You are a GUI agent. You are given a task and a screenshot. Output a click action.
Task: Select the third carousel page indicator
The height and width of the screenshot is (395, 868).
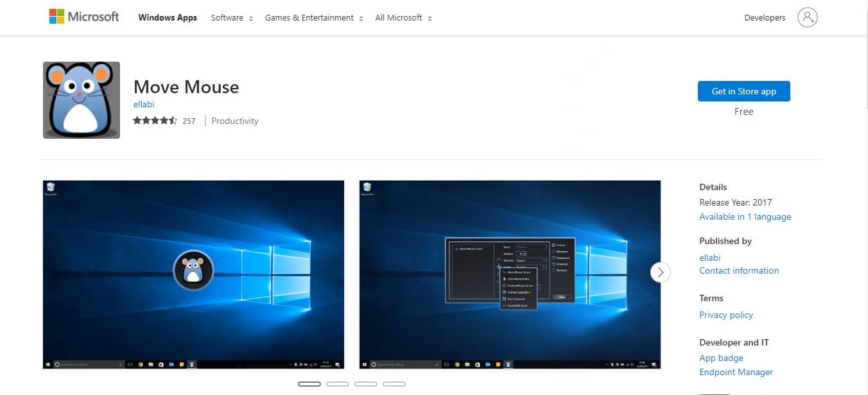coord(366,384)
